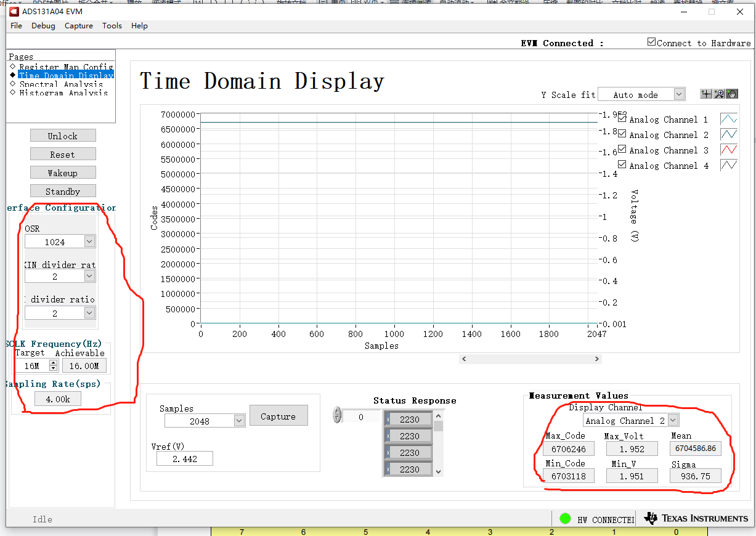Select the graph cursor crosshair tool
756x536 pixels.
coord(706,94)
